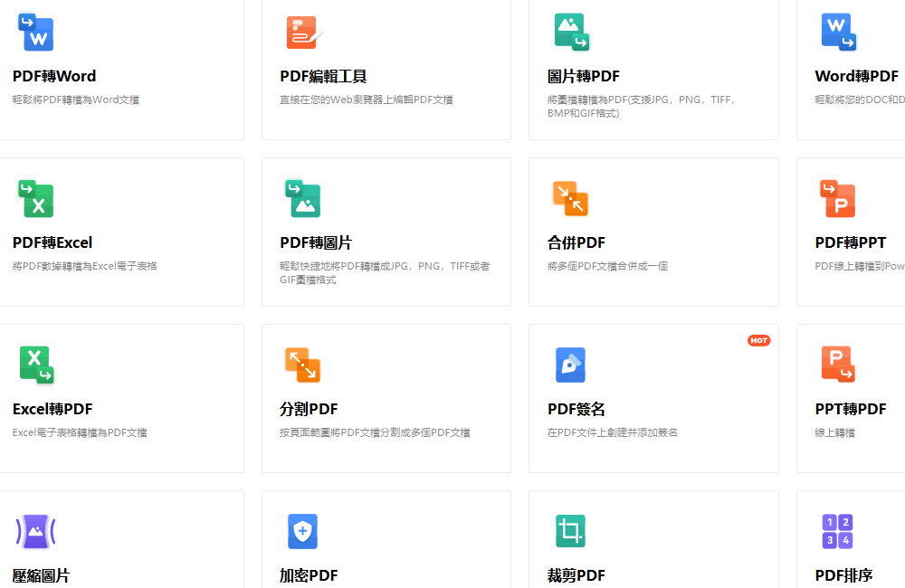This screenshot has width=905, height=588.
Task: Open the PDF編輯工具 icon
Action: (302, 33)
